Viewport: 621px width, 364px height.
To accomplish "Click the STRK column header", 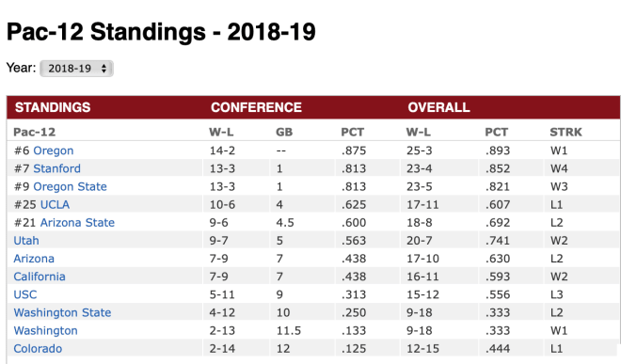I will click(565, 132).
